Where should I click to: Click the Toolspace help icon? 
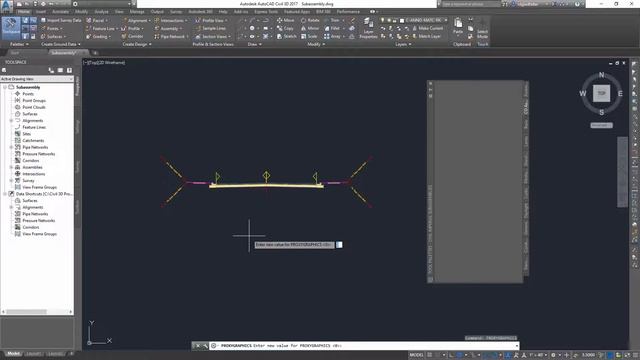point(69,70)
